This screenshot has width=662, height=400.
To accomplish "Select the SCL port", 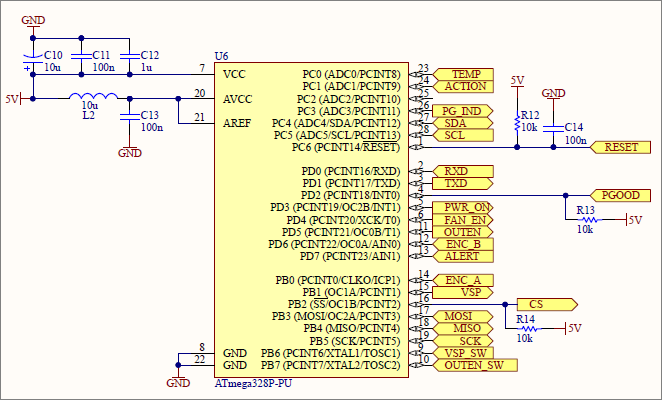I will point(463,135).
